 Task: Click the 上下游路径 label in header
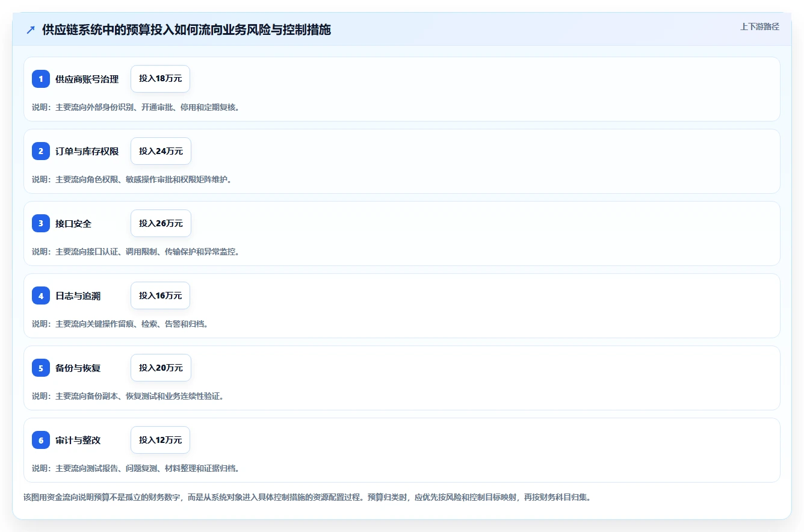pyautogui.click(x=759, y=26)
